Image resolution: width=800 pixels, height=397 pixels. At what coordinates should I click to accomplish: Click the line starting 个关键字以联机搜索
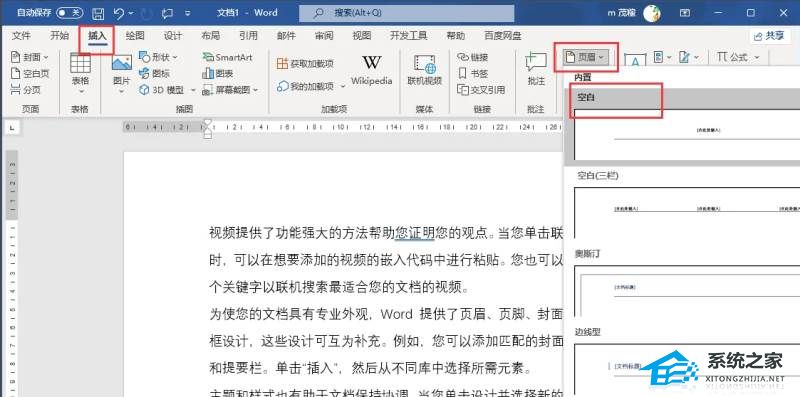tap(339, 287)
